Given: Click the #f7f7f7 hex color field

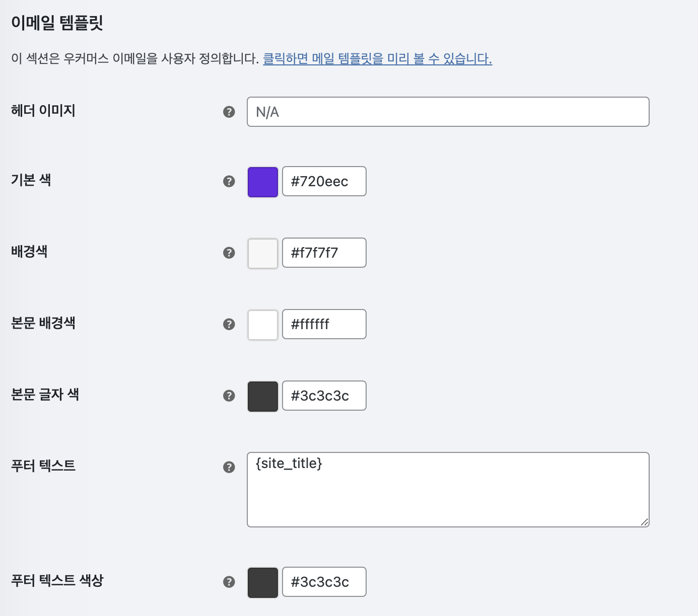Looking at the screenshot, I should coord(324,253).
